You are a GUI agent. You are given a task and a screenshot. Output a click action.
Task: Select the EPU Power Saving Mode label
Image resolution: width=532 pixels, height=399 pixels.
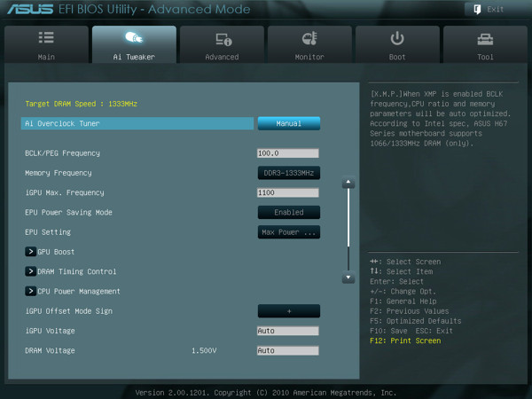coord(68,213)
